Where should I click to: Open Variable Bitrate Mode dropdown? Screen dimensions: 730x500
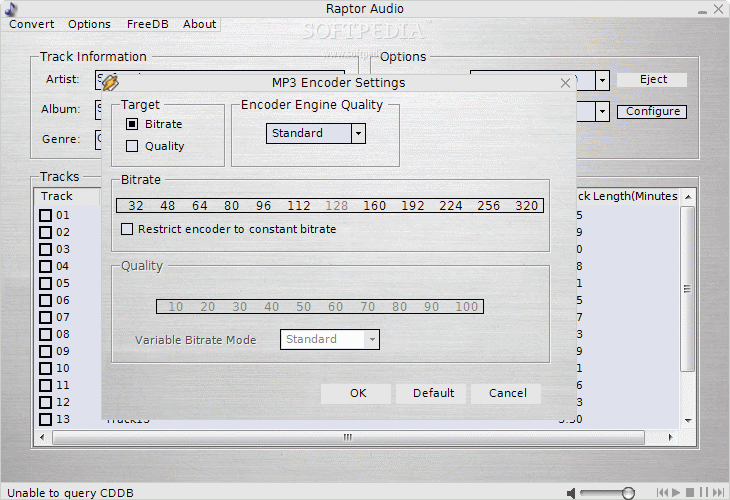tap(372, 339)
